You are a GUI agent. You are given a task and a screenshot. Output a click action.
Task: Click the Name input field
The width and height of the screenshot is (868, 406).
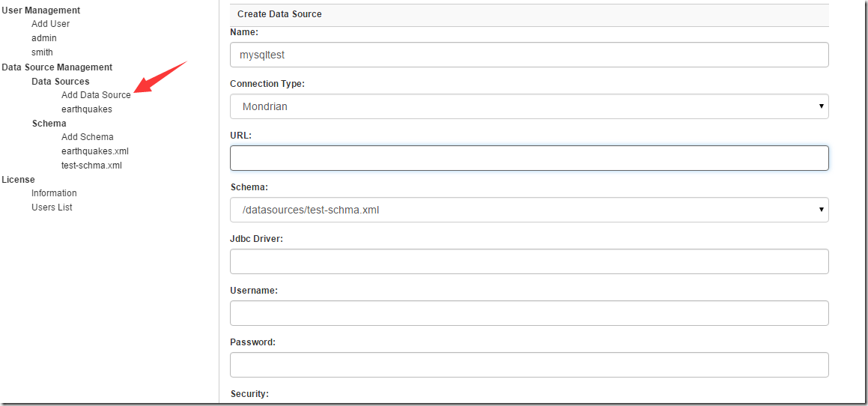529,55
